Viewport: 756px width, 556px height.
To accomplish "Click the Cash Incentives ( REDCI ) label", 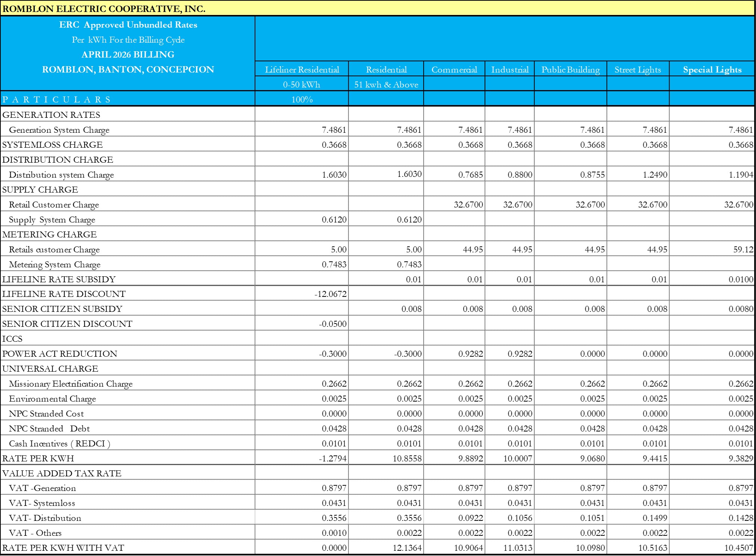I will [59, 443].
